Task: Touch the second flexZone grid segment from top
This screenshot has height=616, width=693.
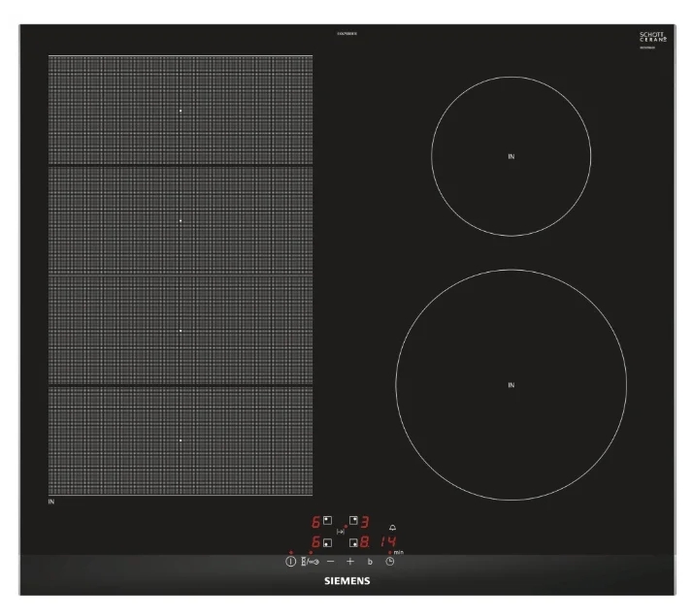Action: pos(181,220)
